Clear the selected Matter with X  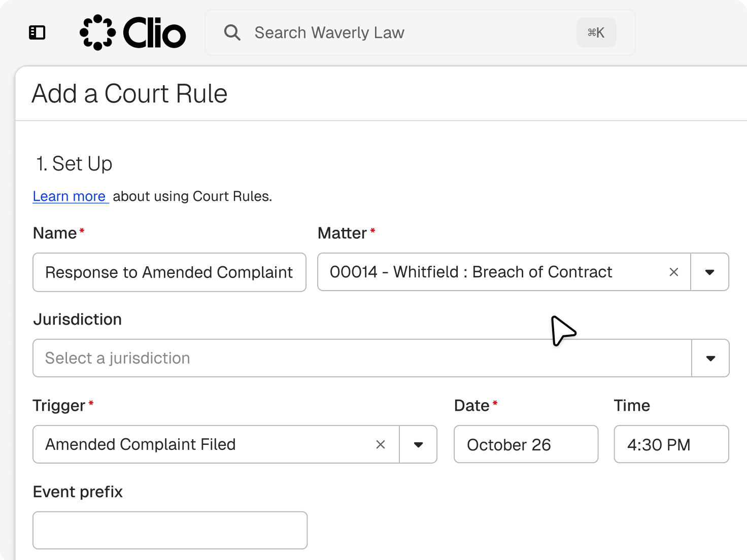click(x=674, y=272)
